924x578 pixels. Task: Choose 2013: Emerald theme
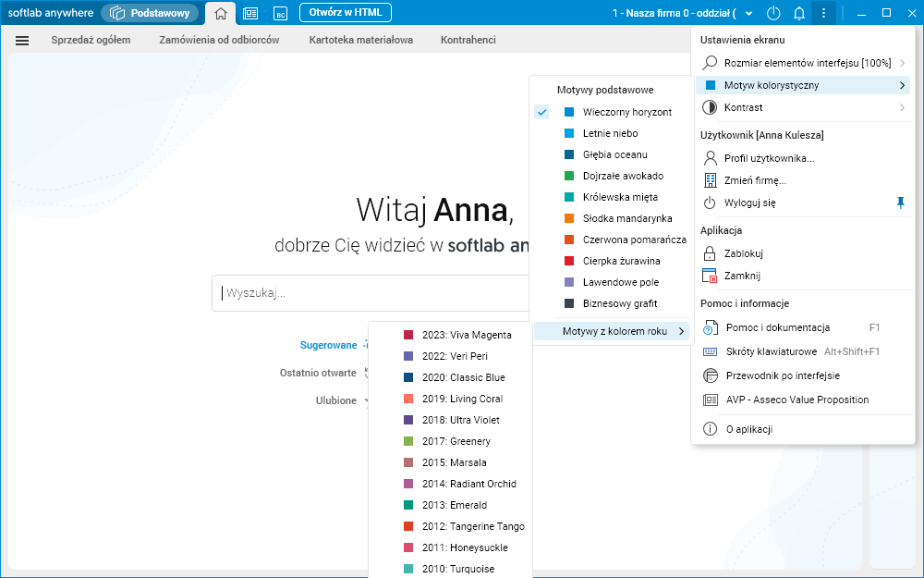[451, 505]
